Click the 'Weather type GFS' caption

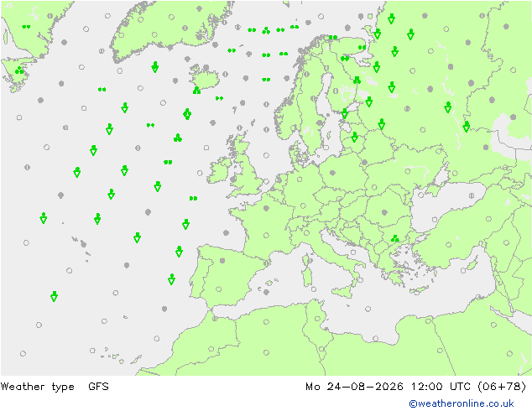coord(55,387)
